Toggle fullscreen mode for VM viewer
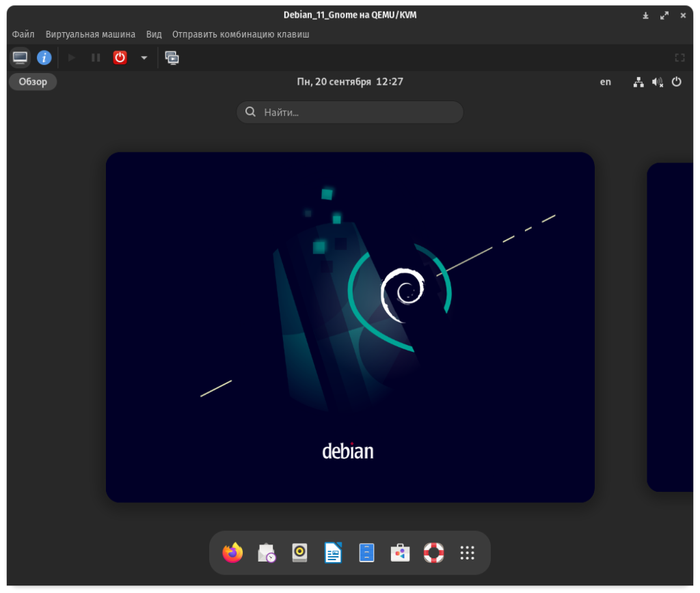Viewport: 700px width, 593px height. (679, 58)
